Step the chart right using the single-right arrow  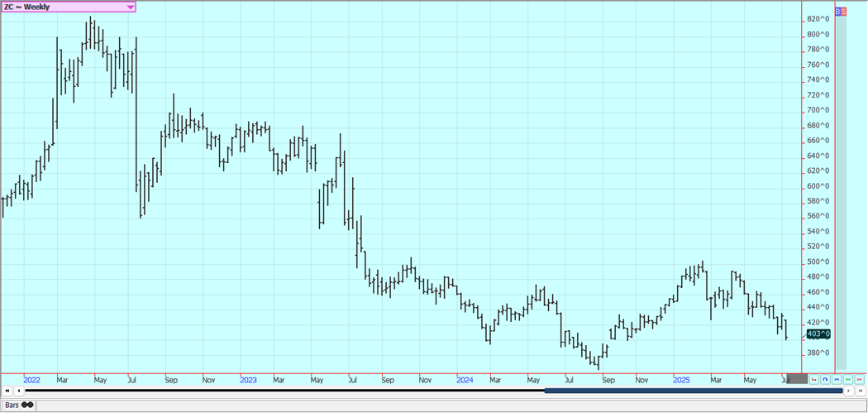click(x=849, y=391)
